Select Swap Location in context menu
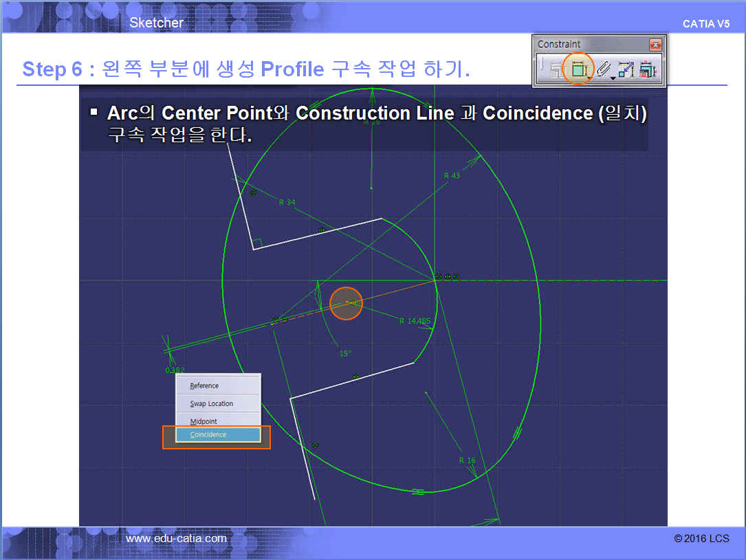 click(212, 403)
